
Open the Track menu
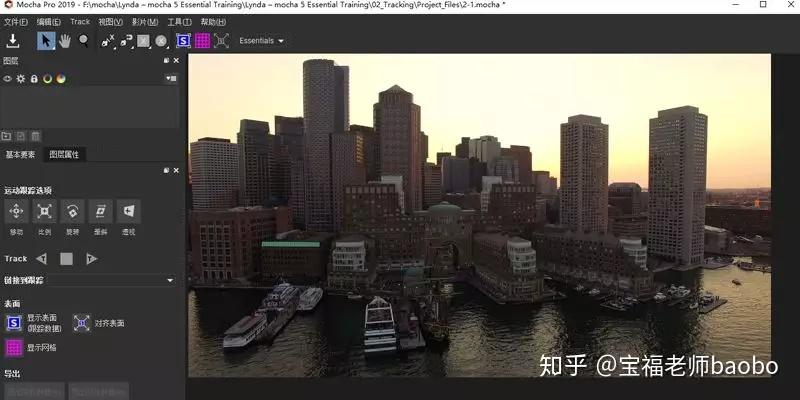(80, 22)
